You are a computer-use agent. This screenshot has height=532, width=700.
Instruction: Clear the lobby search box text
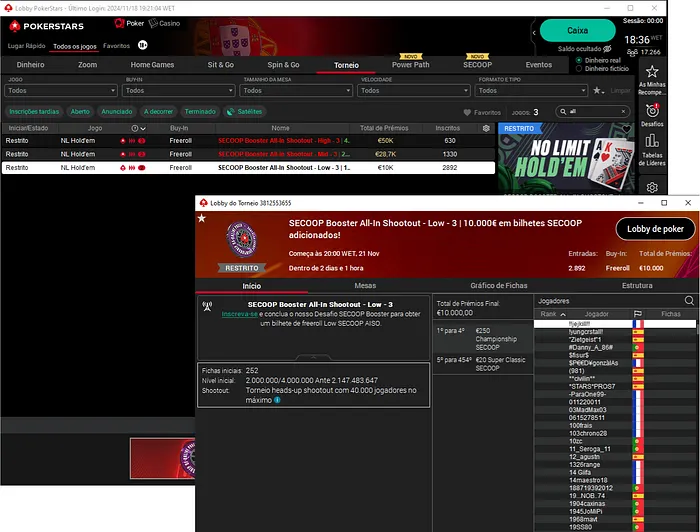tap(623, 112)
